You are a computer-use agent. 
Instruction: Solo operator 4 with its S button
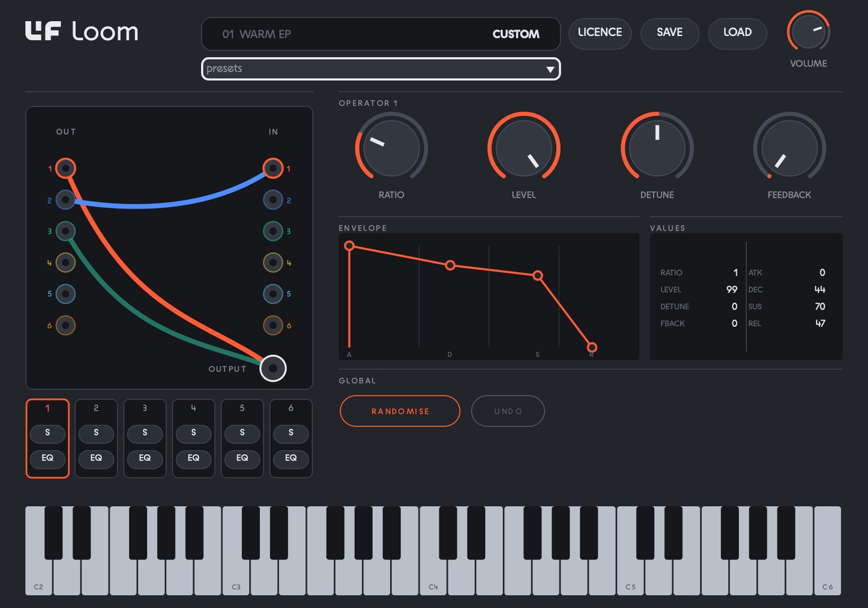click(193, 433)
